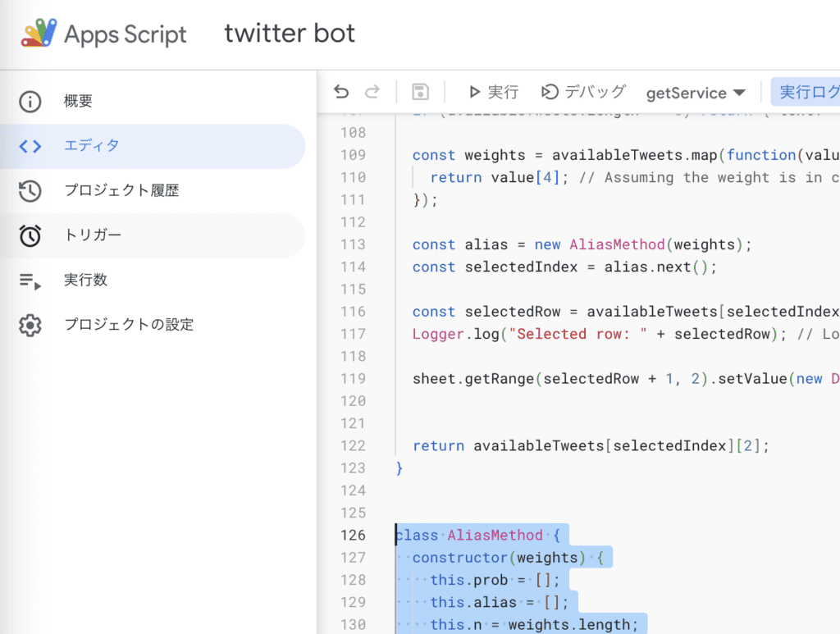Click line number 126 in the gutter
840x634 pixels.
pos(353,535)
